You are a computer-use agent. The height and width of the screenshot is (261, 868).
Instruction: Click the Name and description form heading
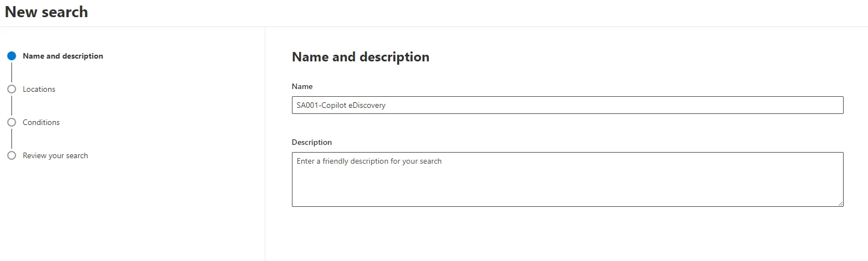pyautogui.click(x=360, y=57)
